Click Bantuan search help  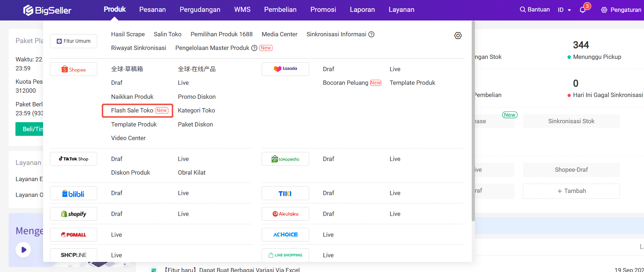point(535,10)
